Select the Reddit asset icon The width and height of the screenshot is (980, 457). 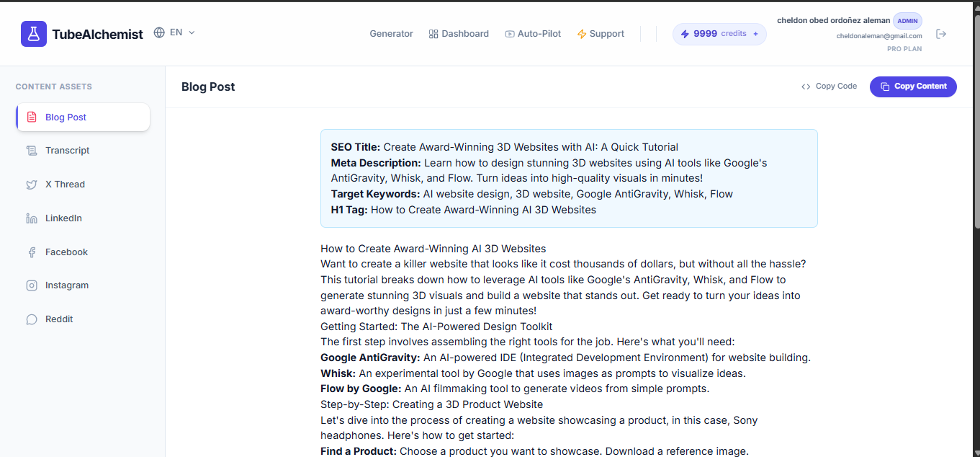[32, 319]
